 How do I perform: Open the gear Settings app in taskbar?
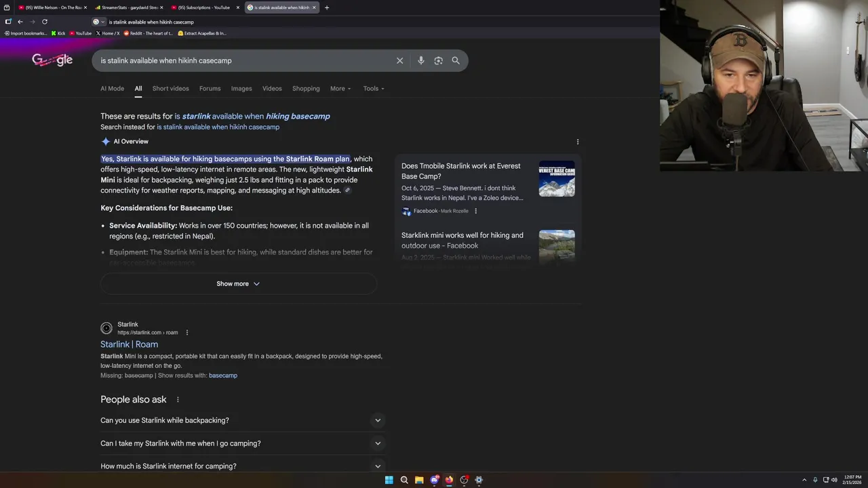click(479, 480)
